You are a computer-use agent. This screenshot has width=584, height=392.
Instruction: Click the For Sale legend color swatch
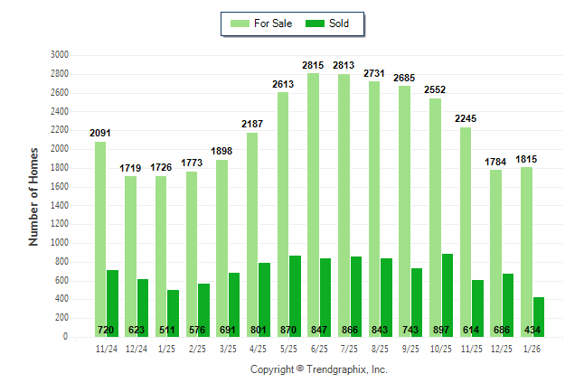click(x=240, y=23)
